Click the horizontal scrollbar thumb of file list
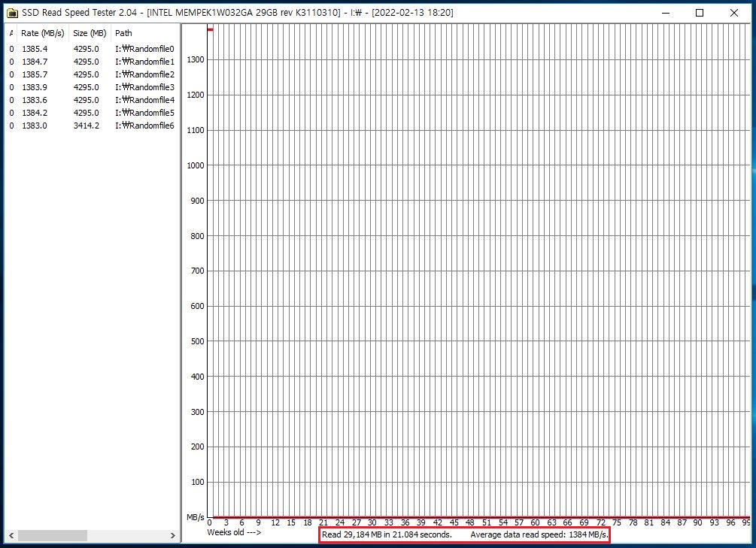Image resolution: width=756 pixels, height=548 pixels. (x=53, y=535)
